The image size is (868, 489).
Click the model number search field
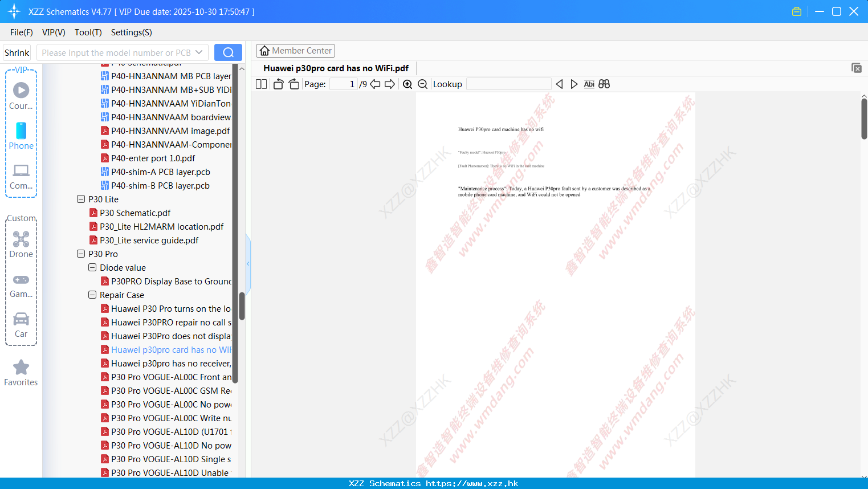click(x=116, y=52)
